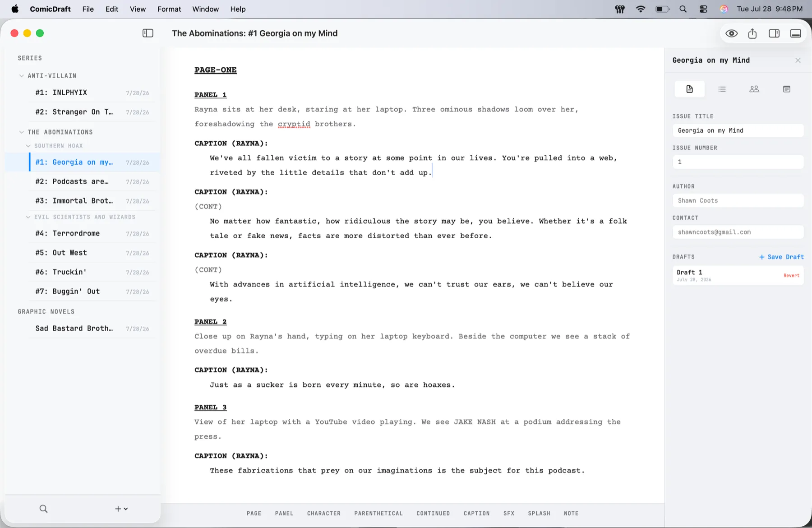This screenshot has height=528, width=812.
Task: Open the battery status menu
Action: pyautogui.click(x=662, y=9)
